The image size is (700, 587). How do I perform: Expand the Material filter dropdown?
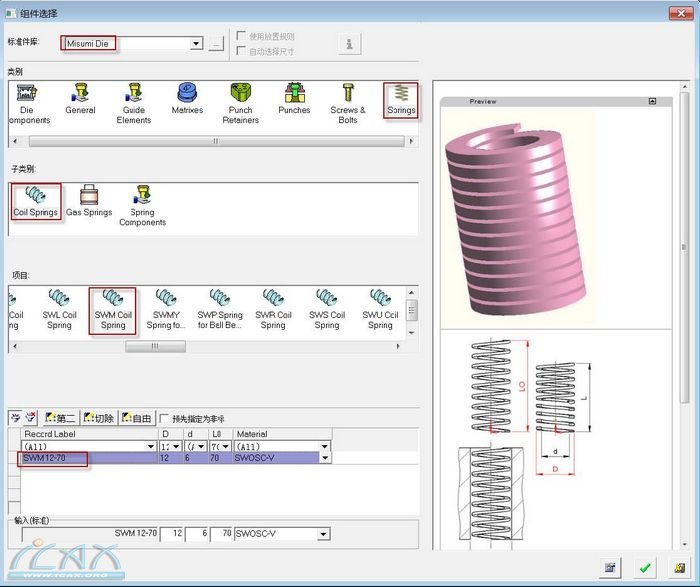tap(323, 446)
